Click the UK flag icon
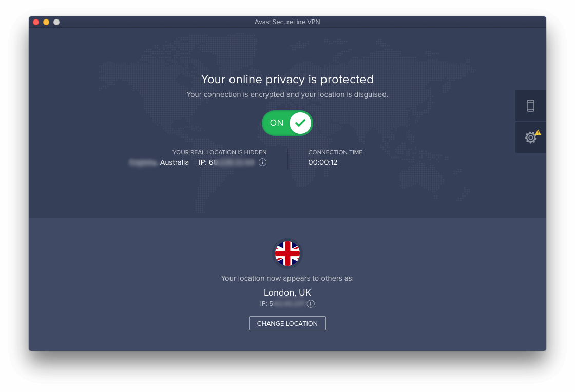The image size is (575, 392). tap(287, 253)
